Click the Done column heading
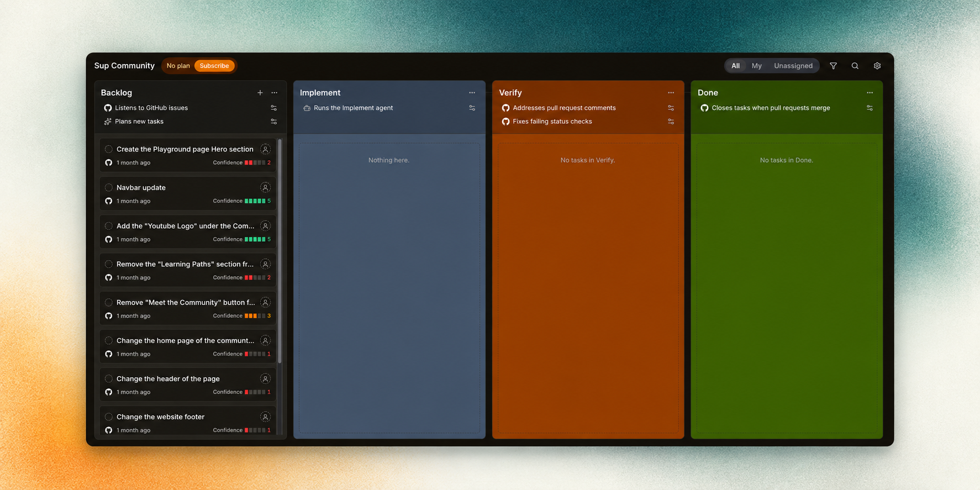This screenshot has height=490, width=980. [x=708, y=93]
